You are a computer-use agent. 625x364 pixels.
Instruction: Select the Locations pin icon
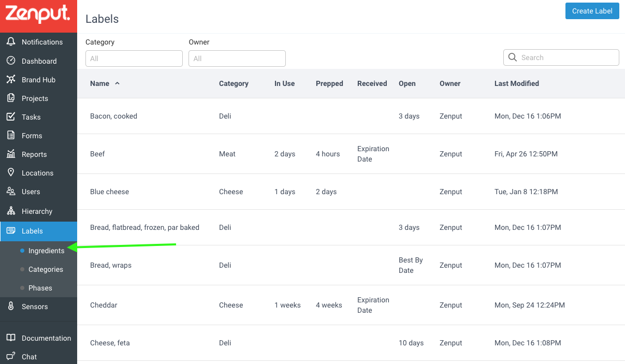click(x=11, y=172)
